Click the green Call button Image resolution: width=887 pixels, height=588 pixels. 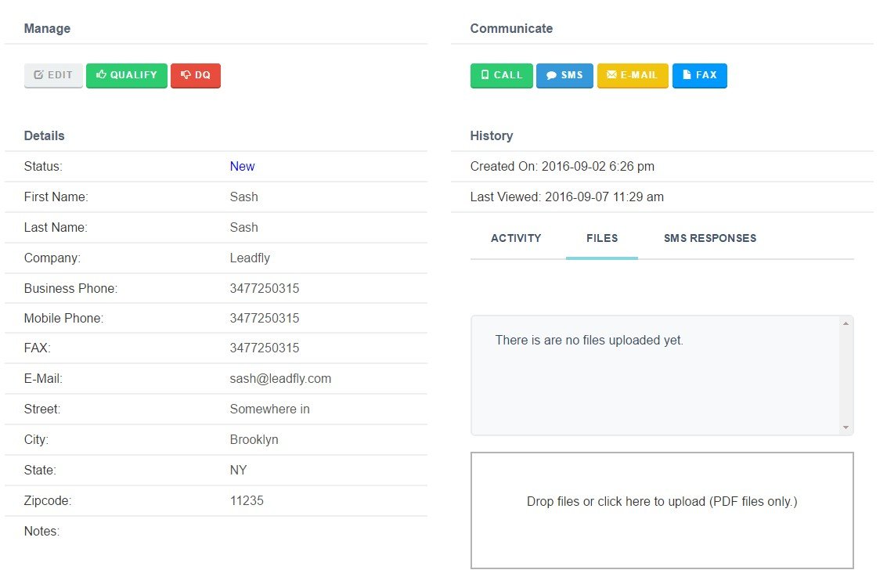(x=502, y=75)
